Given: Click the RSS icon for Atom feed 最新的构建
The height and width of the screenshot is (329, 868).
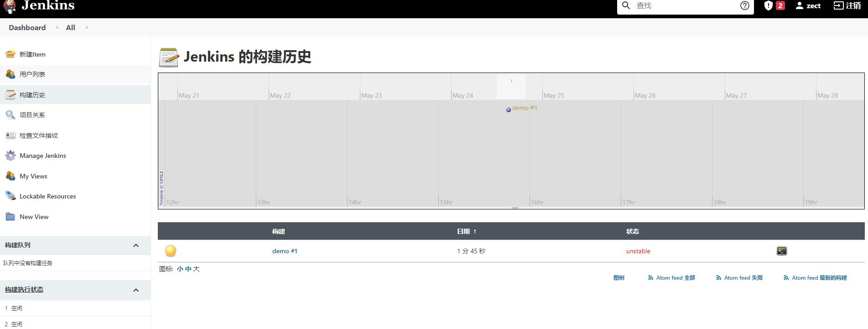Looking at the screenshot, I should tap(786, 277).
